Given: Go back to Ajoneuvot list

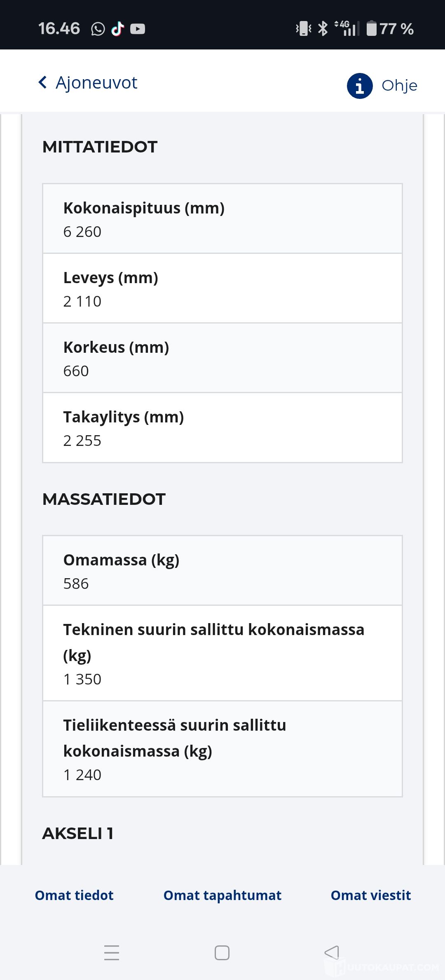Looking at the screenshot, I should pos(96,82).
